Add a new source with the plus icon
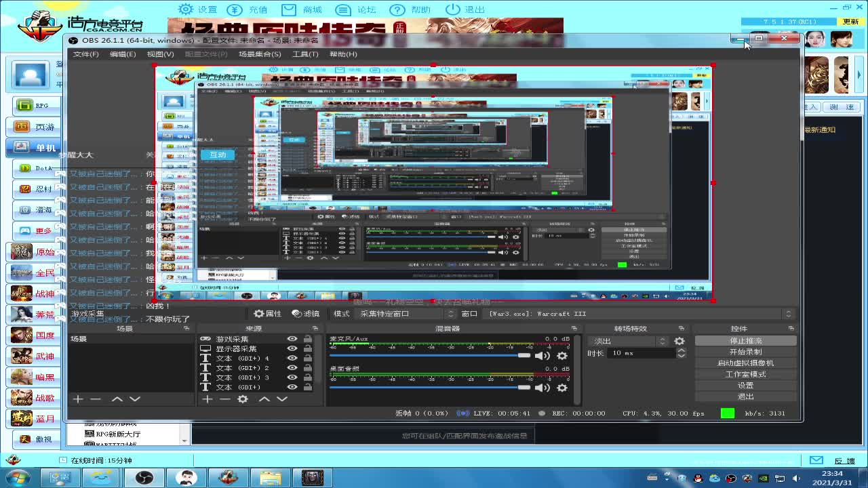This screenshot has height=488, width=868. point(208,399)
